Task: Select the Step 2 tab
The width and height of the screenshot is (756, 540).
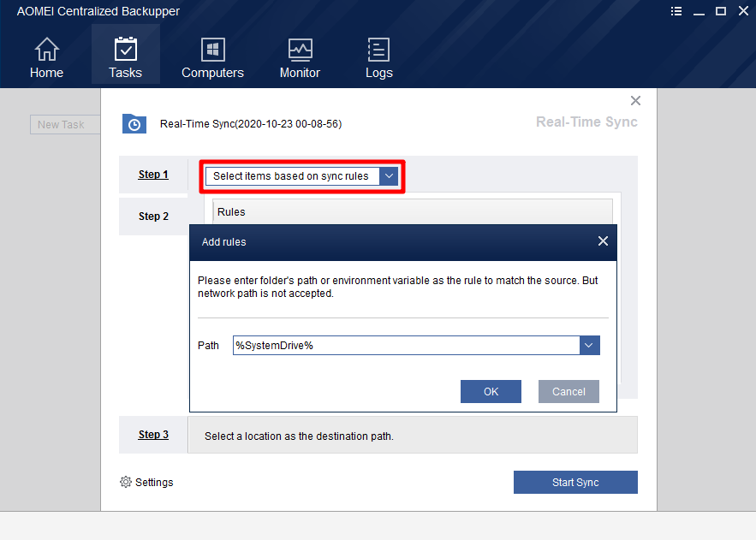Action: tap(153, 217)
